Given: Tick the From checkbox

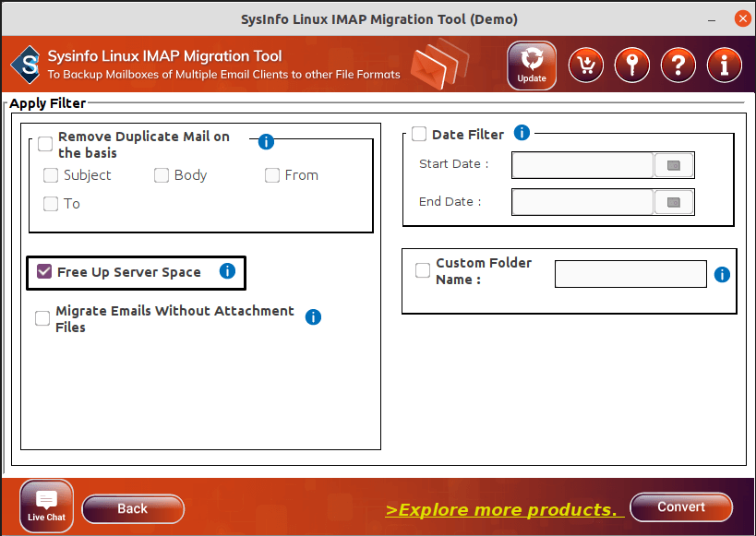Looking at the screenshot, I should (x=272, y=175).
